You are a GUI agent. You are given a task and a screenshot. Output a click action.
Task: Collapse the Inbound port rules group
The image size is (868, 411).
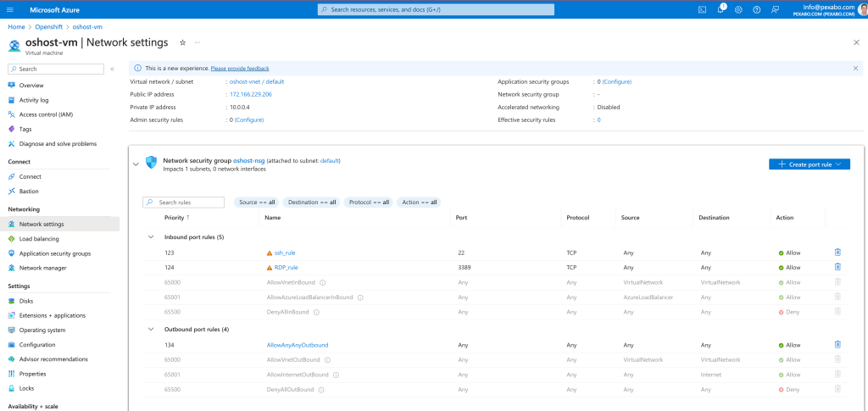[x=150, y=236]
